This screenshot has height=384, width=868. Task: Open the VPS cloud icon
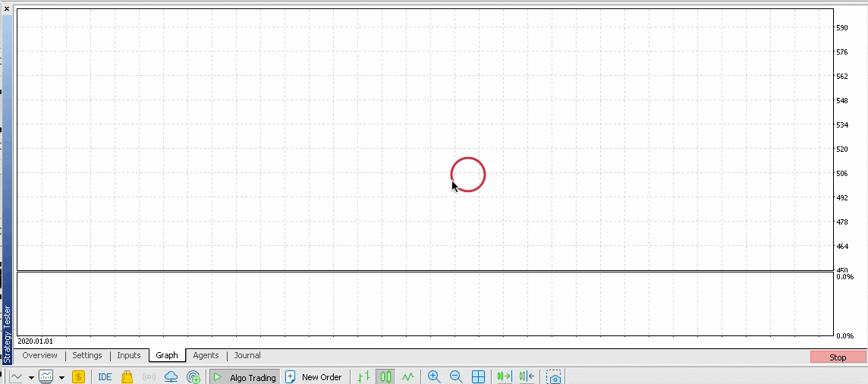[171, 377]
